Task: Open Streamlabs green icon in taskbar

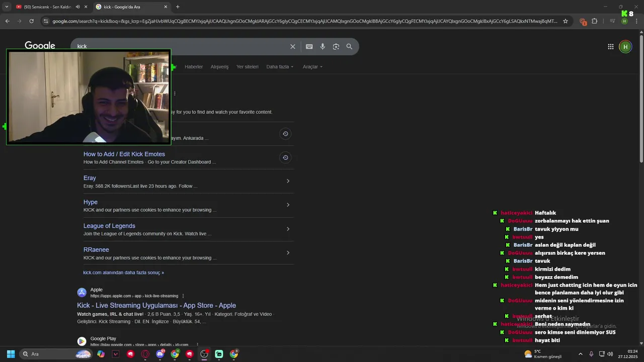Action: click(219, 354)
